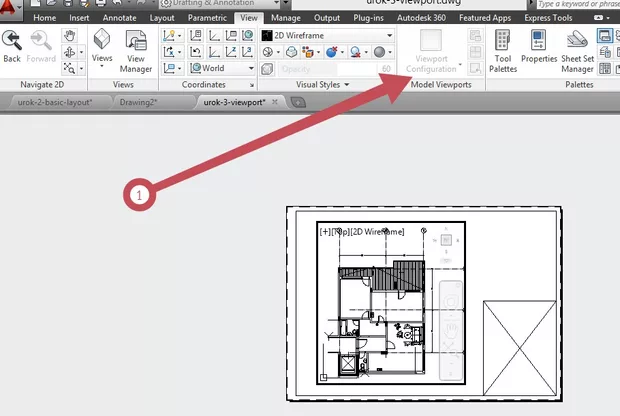620x416 pixels.
Task: Switch to the Manage ribbon tab
Action: click(285, 18)
